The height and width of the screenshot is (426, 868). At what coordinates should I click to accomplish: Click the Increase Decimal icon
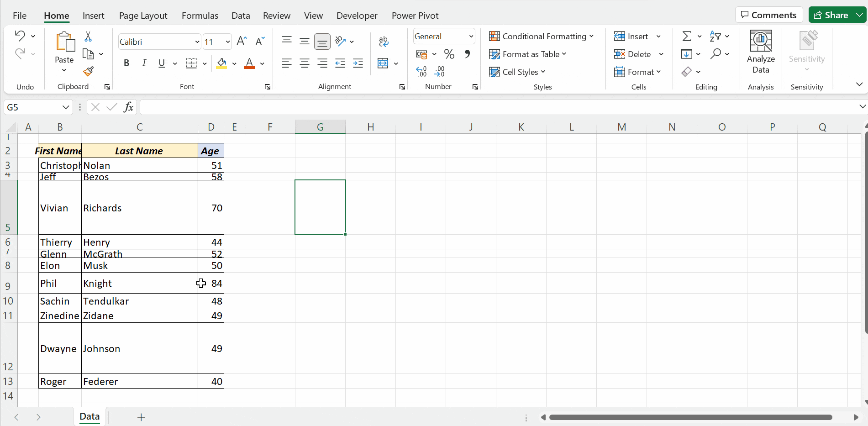coord(421,72)
